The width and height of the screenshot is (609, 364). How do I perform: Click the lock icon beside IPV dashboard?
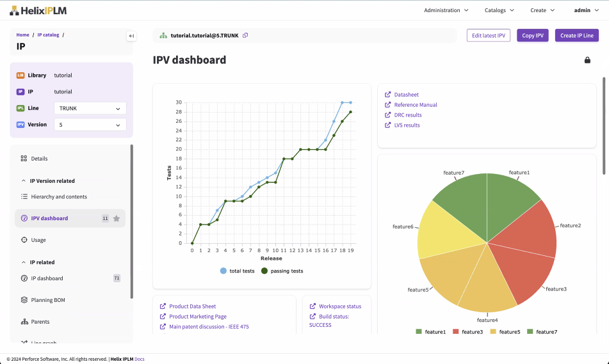[587, 60]
